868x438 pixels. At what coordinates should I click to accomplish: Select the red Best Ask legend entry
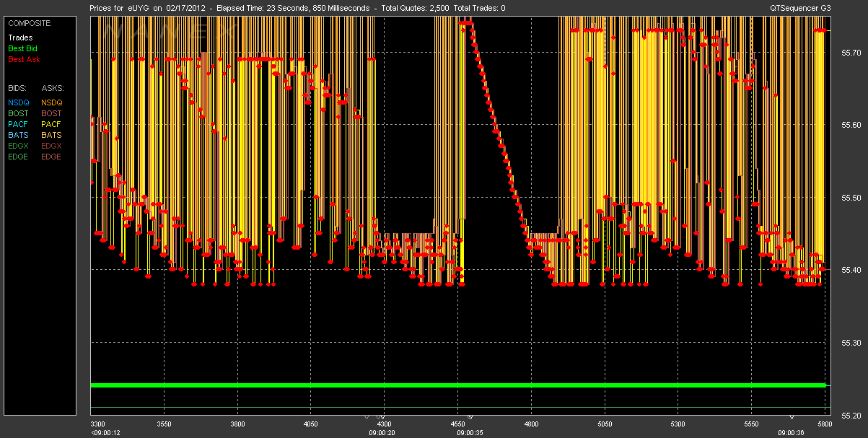(24, 59)
